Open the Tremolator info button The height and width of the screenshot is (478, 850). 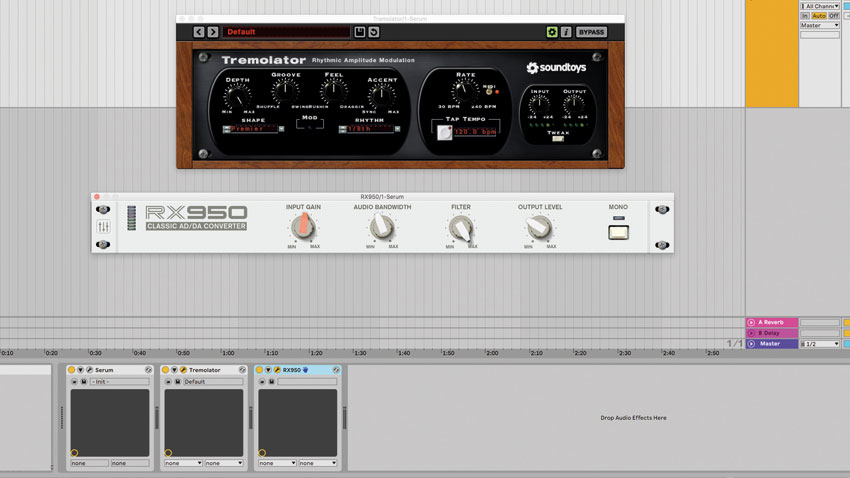pos(566,32)
